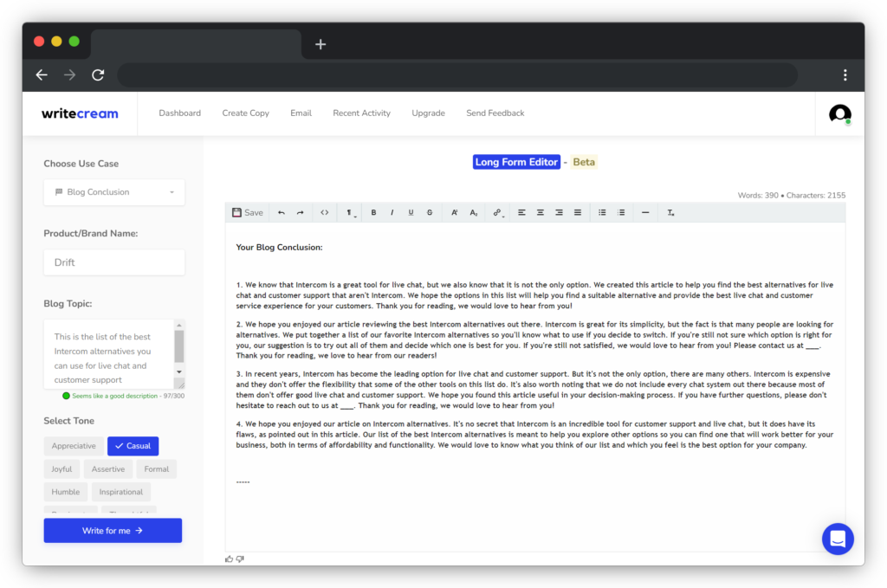Screen dimensions: 887x588
Task: Open the Upgrade page
Action: click(x=428, y=113)
